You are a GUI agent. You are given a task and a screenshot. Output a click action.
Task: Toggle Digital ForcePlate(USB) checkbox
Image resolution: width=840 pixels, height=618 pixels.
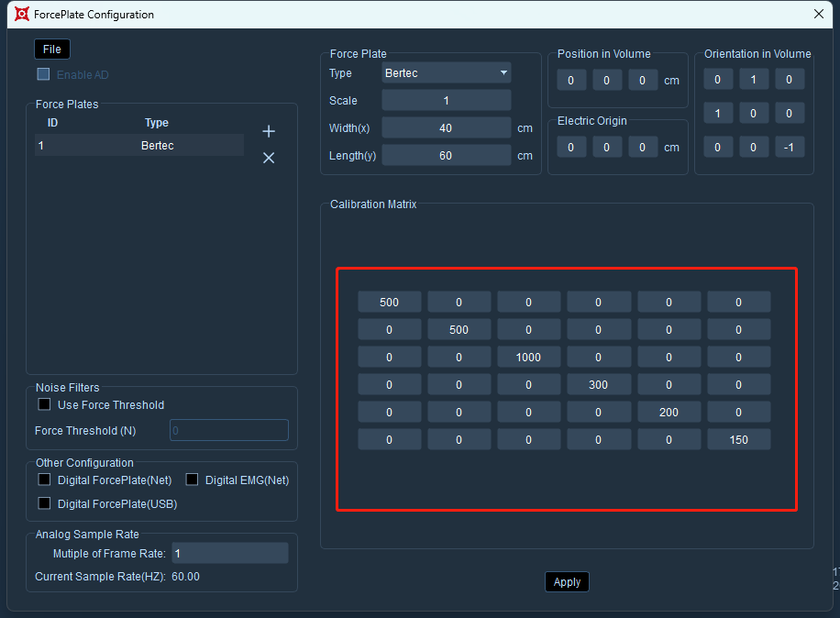[44, 503]
